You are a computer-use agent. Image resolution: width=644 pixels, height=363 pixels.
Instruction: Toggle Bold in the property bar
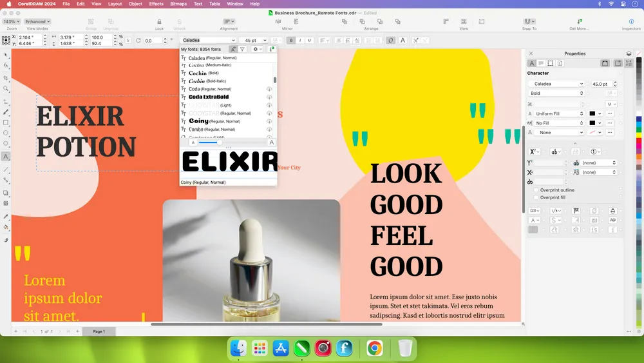pyautogui.click(x=291, y=41)
